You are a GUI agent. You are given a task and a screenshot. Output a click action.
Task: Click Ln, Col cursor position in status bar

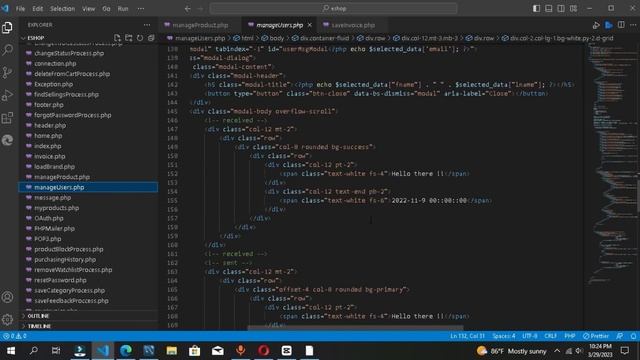pos(467,336)
